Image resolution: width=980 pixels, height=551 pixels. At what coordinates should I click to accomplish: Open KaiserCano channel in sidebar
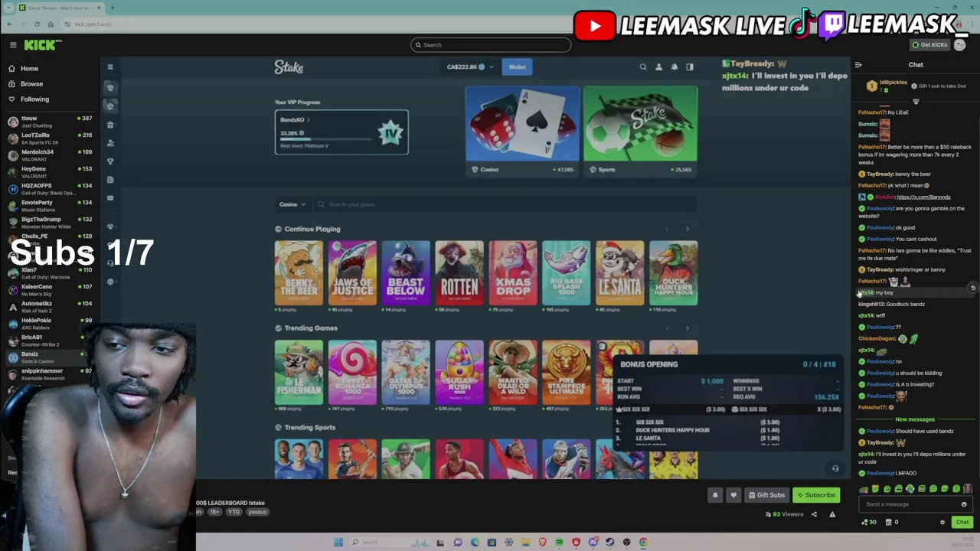[50, 290]
